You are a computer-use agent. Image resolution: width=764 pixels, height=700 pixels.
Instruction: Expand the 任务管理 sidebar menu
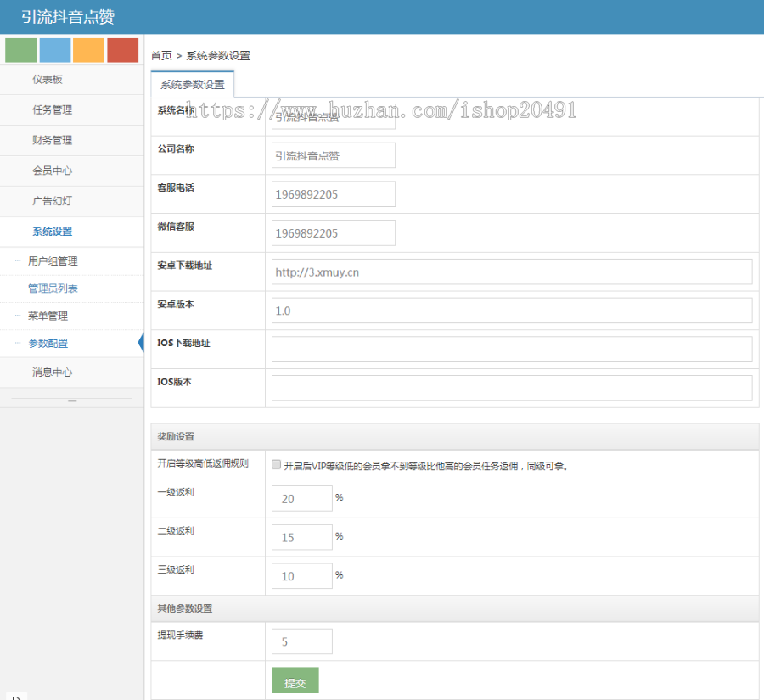(53, 109)
